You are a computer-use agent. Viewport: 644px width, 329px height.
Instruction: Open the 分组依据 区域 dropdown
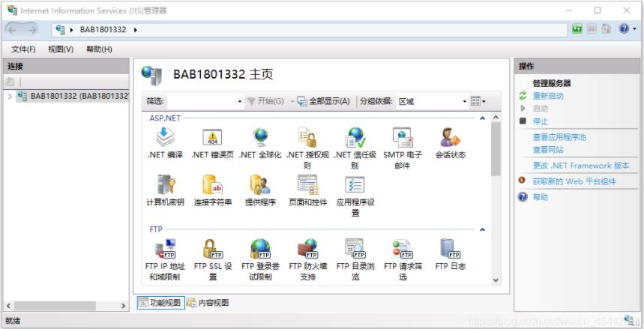(x=431, y=101)
